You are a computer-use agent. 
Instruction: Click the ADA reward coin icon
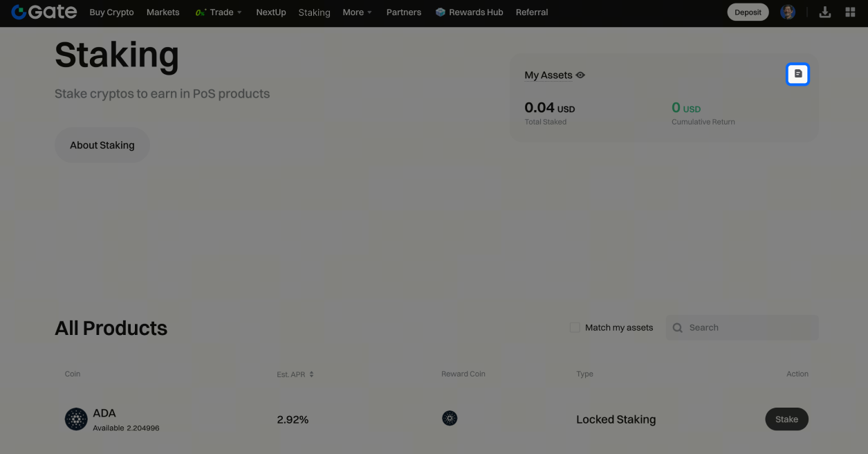coord(450,419)
